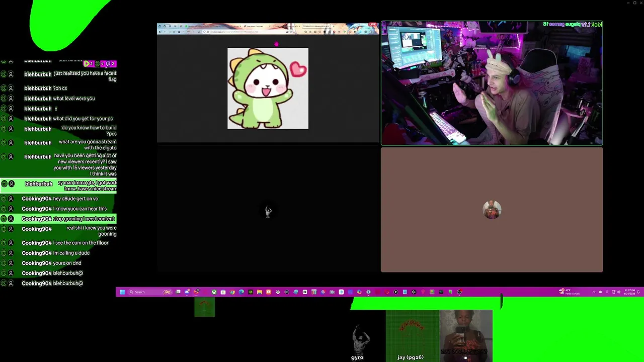Open the Notepad icon in the taskbar
This screenshot has width=644, height=362.
pyautogui.click(x=405, y=292)
